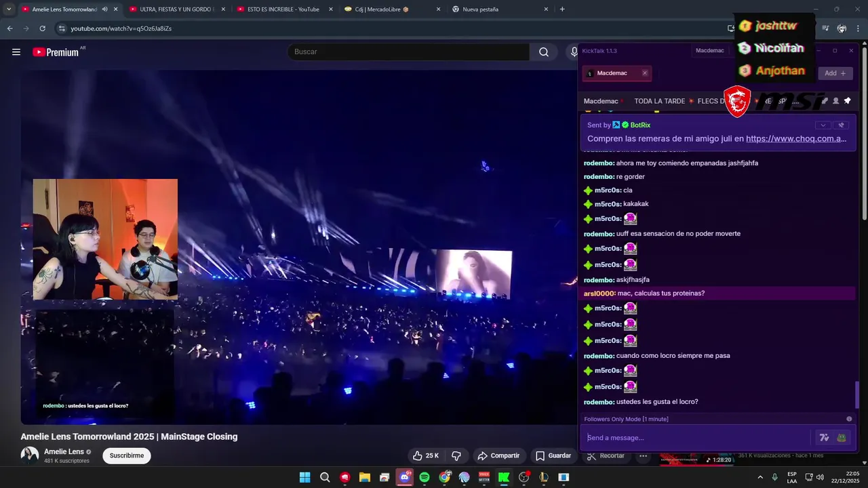
Task: Open the 7TV emote picker
Action: 825,438
